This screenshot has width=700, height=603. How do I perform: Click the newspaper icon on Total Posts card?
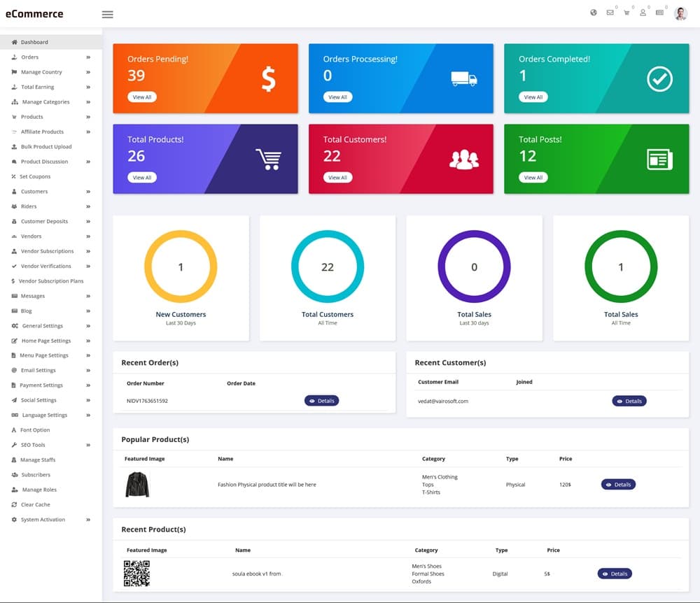[659, 159]
